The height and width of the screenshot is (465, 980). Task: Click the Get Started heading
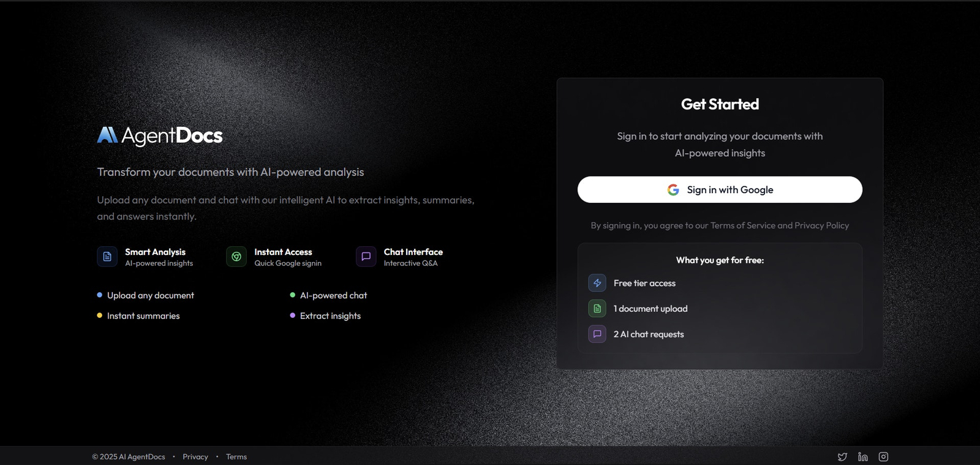coord(720,104)
